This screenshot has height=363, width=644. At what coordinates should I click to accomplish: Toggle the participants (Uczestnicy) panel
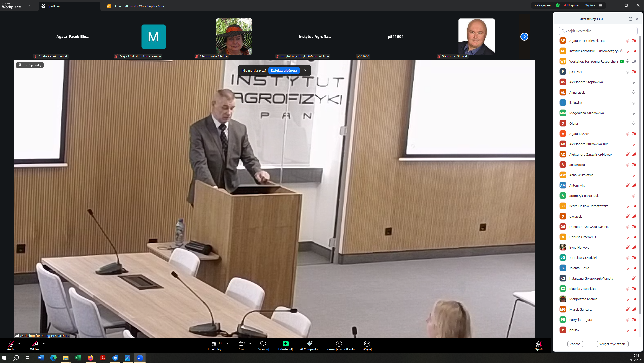pyautogui.click(x=214, y=344)
